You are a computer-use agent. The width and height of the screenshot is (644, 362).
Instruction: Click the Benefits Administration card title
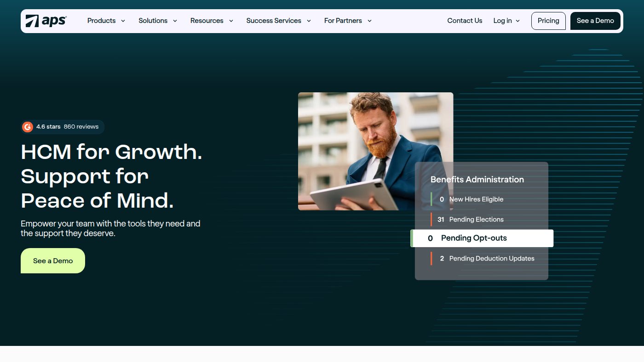pyautogui.click(x=477, y=180)
